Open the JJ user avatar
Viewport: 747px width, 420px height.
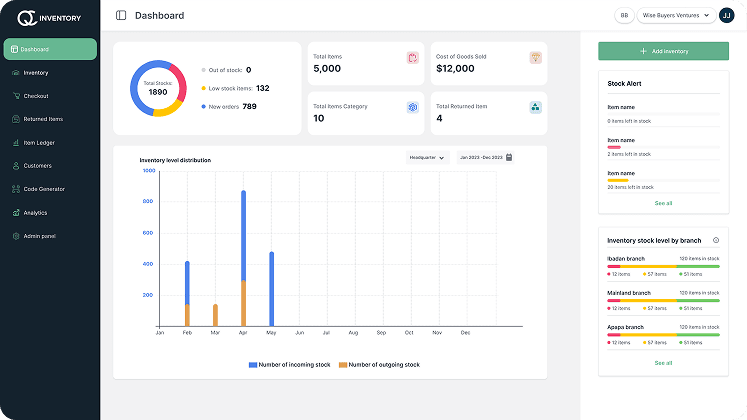[727, 15]
